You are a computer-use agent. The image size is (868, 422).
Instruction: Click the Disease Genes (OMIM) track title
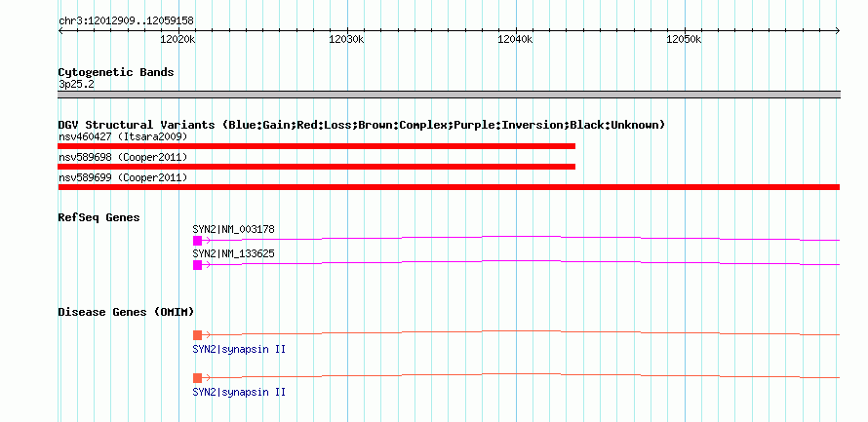(126, 313)
